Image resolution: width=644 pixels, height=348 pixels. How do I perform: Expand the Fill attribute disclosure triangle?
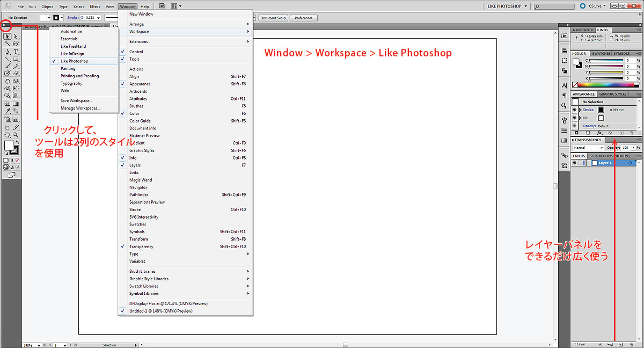pos(580,118)
